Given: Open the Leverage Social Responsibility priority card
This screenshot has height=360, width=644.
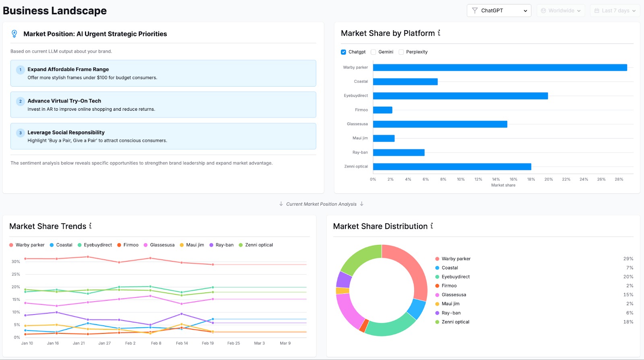Looking at the screenshot, I should 163,136.
